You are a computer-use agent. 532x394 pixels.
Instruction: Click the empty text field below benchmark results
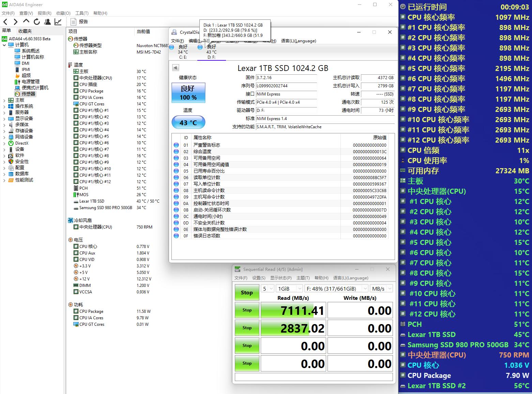(313, 377)
